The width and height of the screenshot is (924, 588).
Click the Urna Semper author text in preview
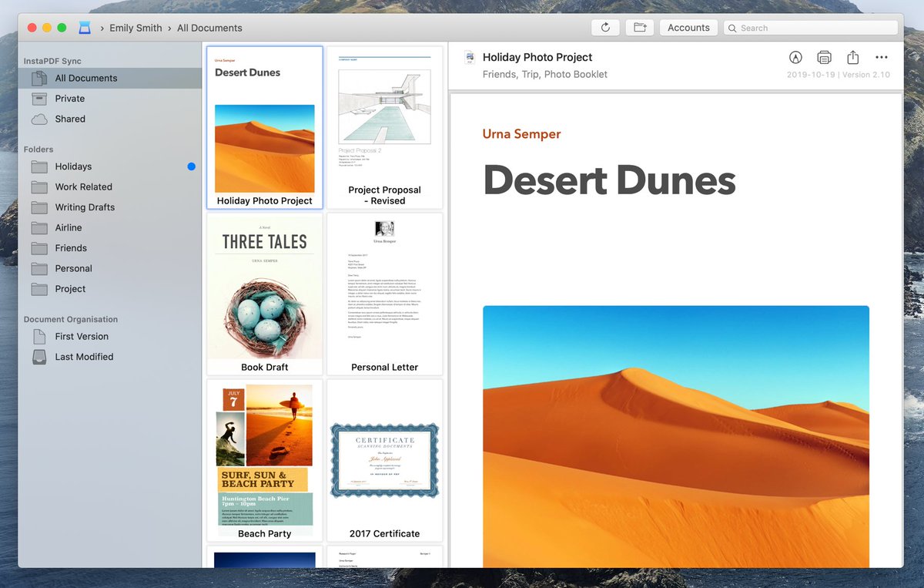pos(521,134)
